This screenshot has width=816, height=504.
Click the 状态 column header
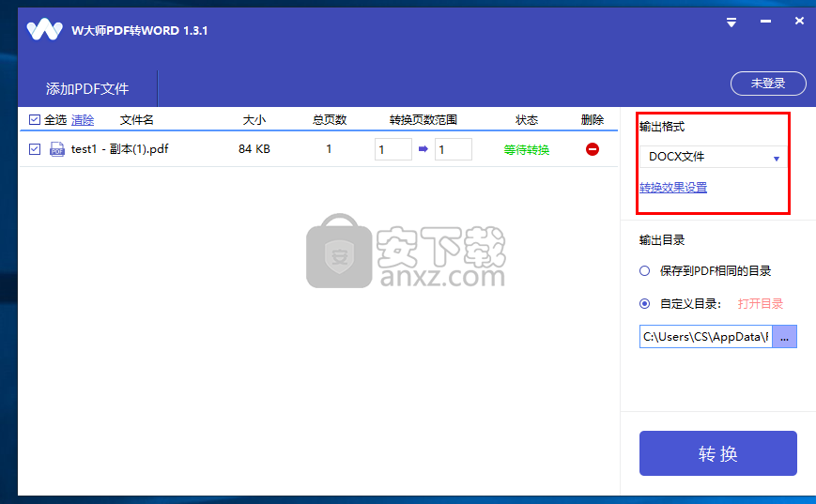[527, 120]
